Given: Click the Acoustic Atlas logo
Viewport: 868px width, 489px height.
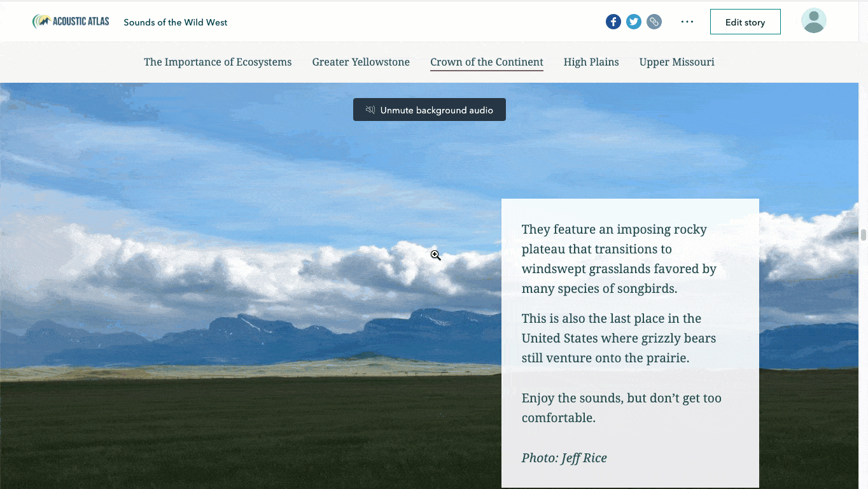Looking at the screenshot, I should point(71,22).
